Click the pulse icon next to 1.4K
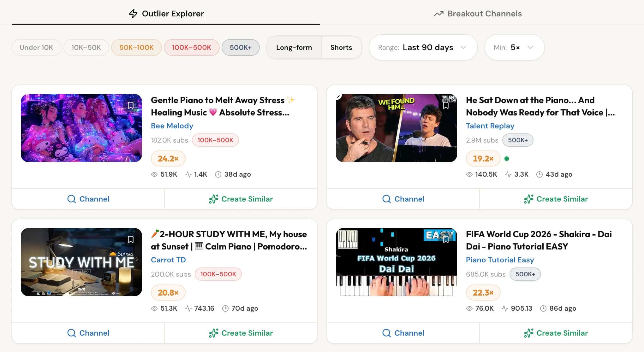 [188, 174]
